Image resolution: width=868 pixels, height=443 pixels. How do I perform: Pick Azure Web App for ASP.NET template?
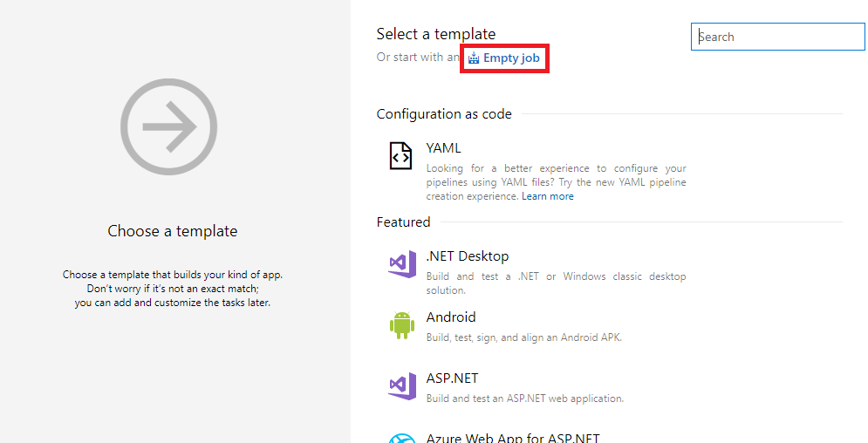513,438
